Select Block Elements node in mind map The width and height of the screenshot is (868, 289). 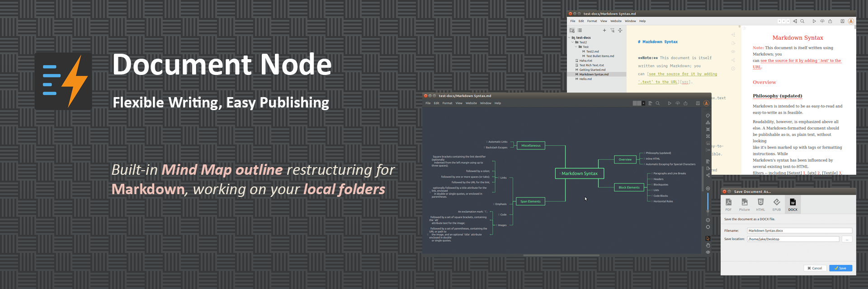point(629,187)
